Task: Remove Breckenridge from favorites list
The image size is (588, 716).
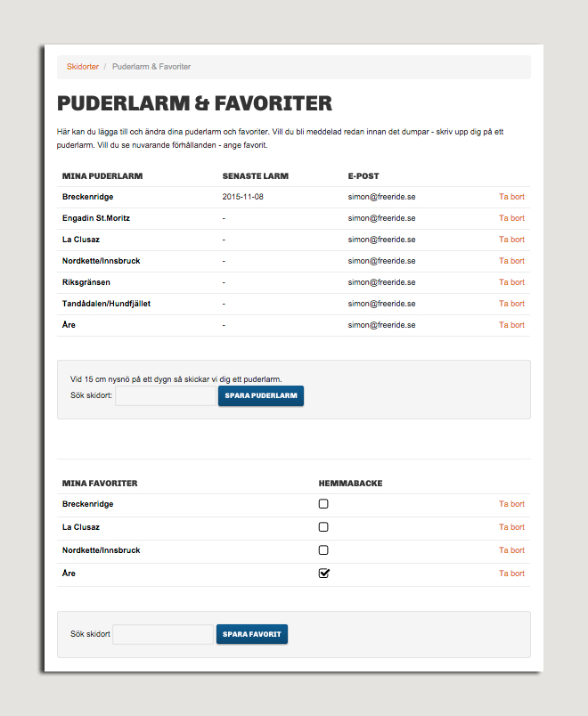Action: coord(511,504)
